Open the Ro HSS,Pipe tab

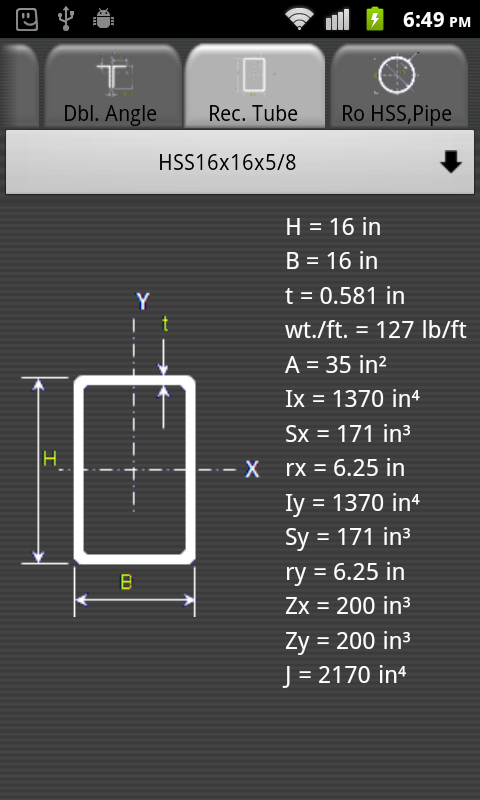point(399,86)
